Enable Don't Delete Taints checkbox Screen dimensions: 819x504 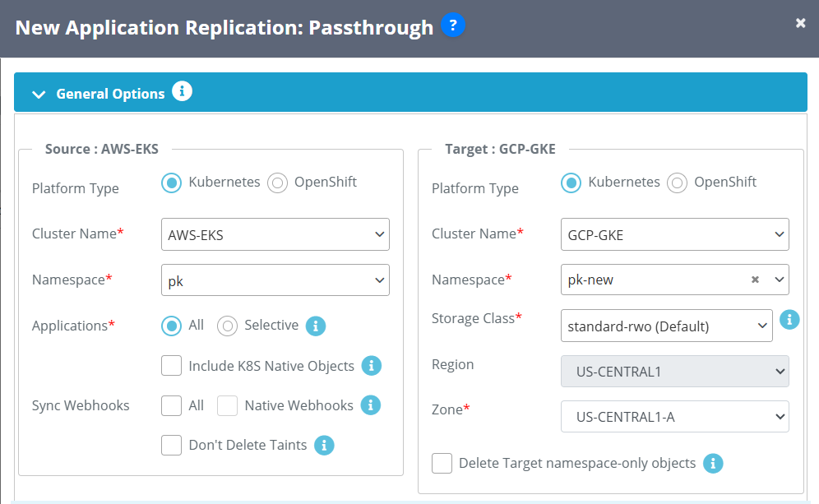(171, 445)
